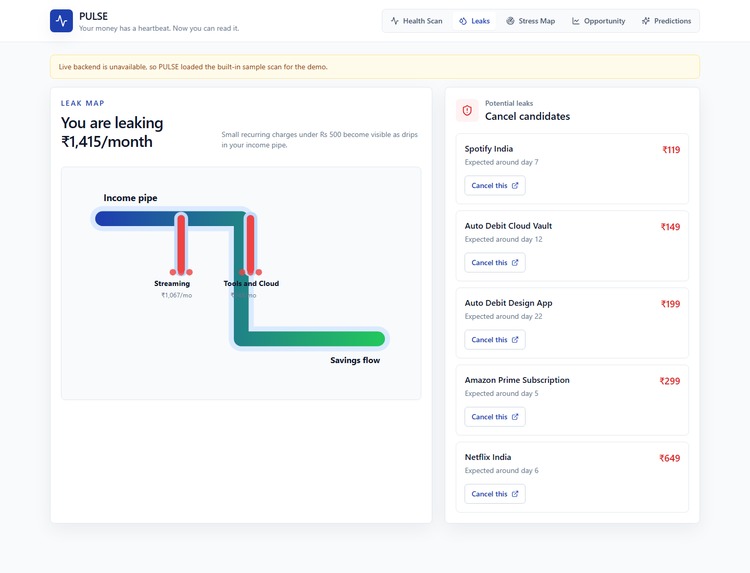Cancel the Auto Debit Cloud Vault charge
The height and width of the screenshot is (573, 750).
(x=495, y=263)
